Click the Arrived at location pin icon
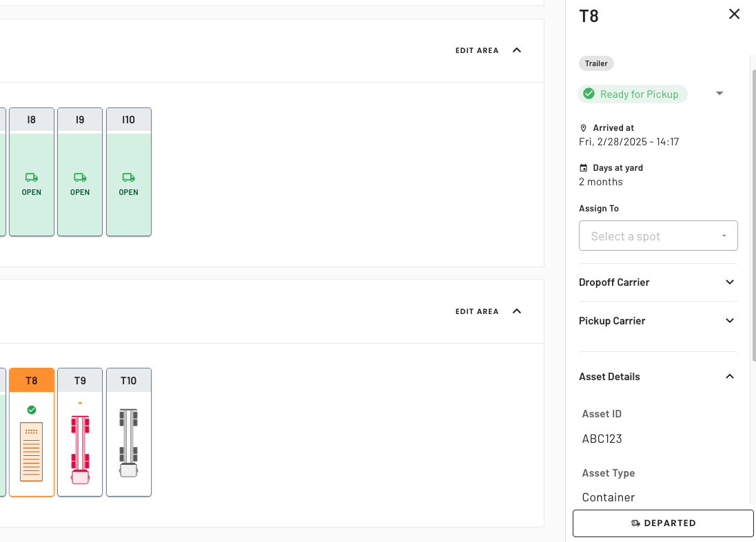This screenshot has width=756, height=542. coord(584,128)
